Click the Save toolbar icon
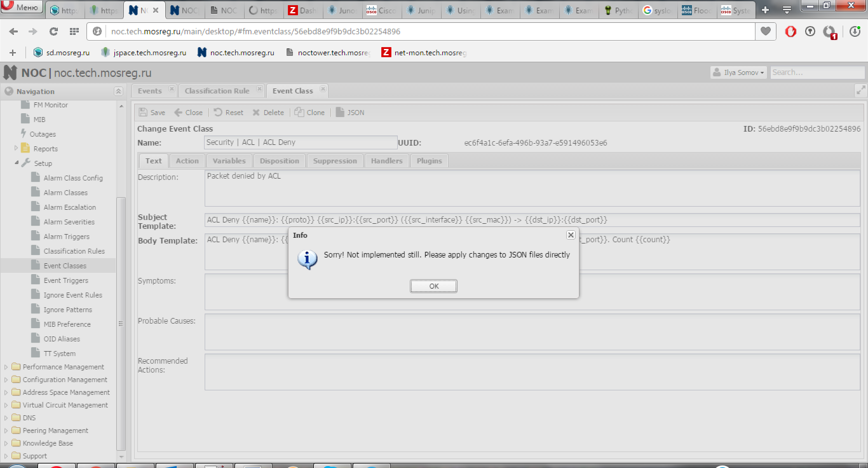Image resolution: width=868 pixels, height=468 pixels. (144, 113)
